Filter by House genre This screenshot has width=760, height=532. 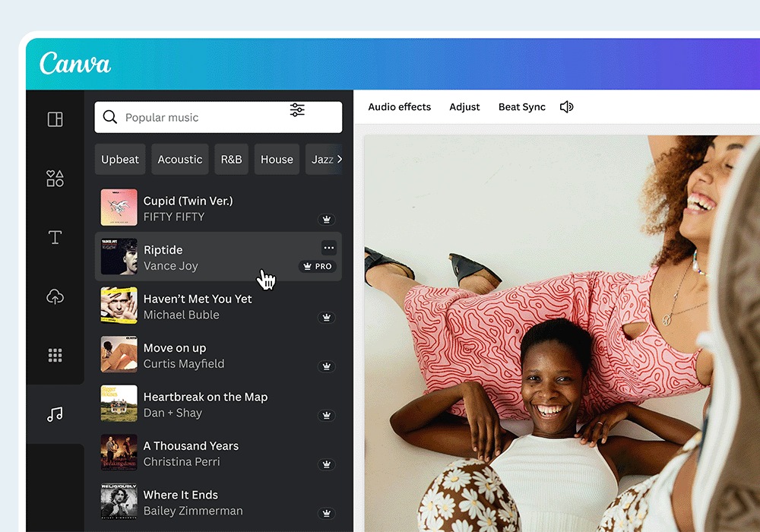click(x=277, y=159)
